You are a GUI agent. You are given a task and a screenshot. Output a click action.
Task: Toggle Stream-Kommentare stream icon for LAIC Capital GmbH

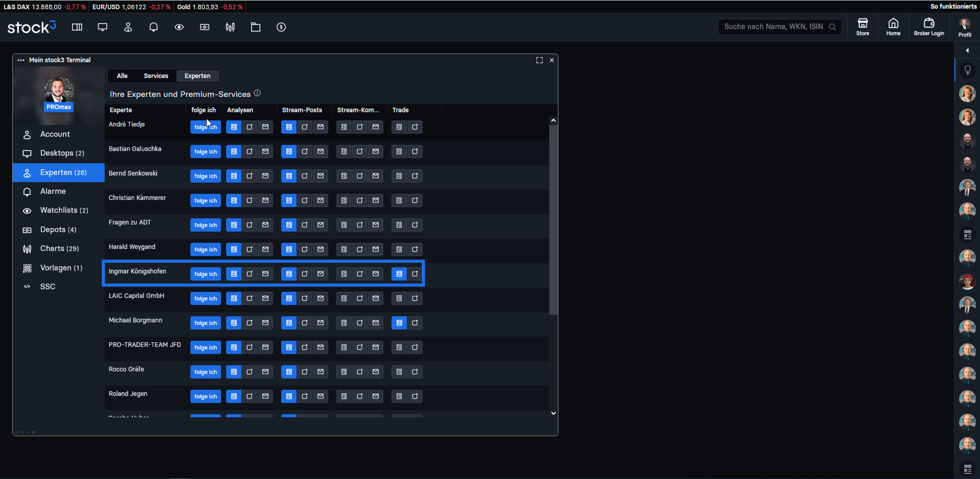coord(344,298)
